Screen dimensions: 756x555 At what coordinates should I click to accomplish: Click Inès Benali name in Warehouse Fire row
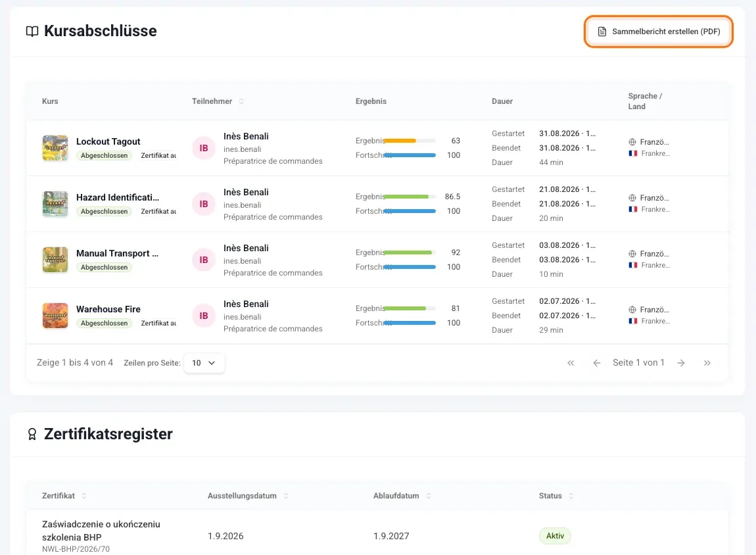point(246,304)
